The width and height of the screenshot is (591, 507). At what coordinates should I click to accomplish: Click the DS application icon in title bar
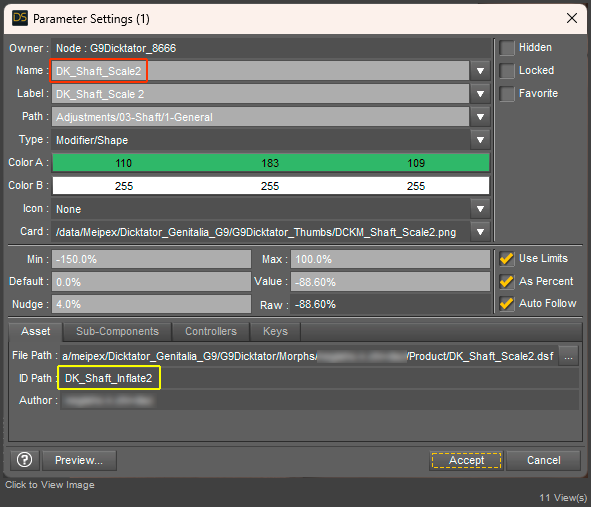[x=20, y=18]
